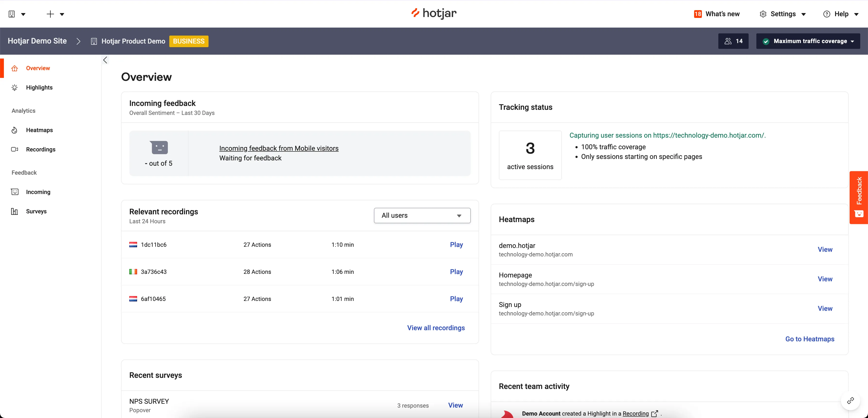This screenshot has height=418, width=868.
Task: Click the 3 active sessions box
Action: point(530,155)
